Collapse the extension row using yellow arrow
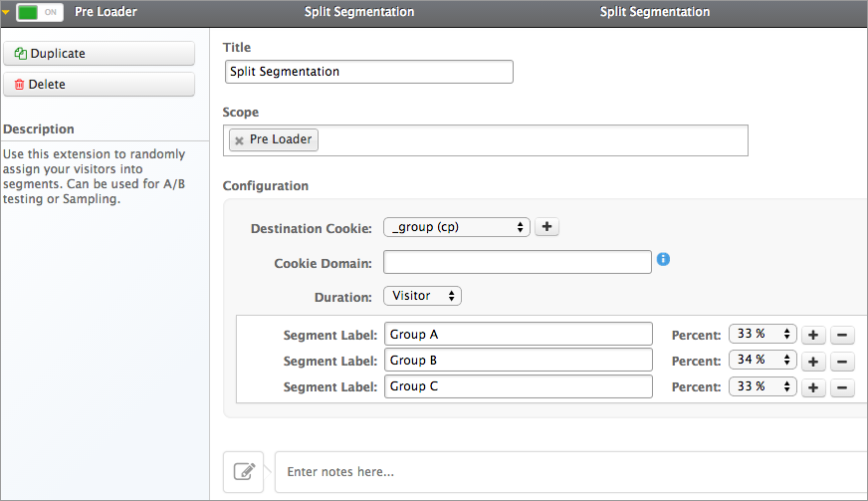The image size is (868, 501). [x=7, y=12]
